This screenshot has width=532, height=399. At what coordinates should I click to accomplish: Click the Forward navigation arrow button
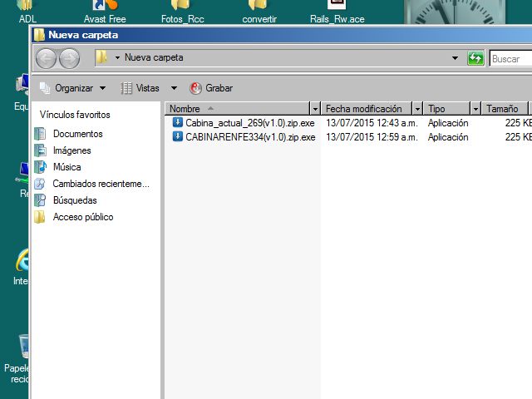pos(69,58)
